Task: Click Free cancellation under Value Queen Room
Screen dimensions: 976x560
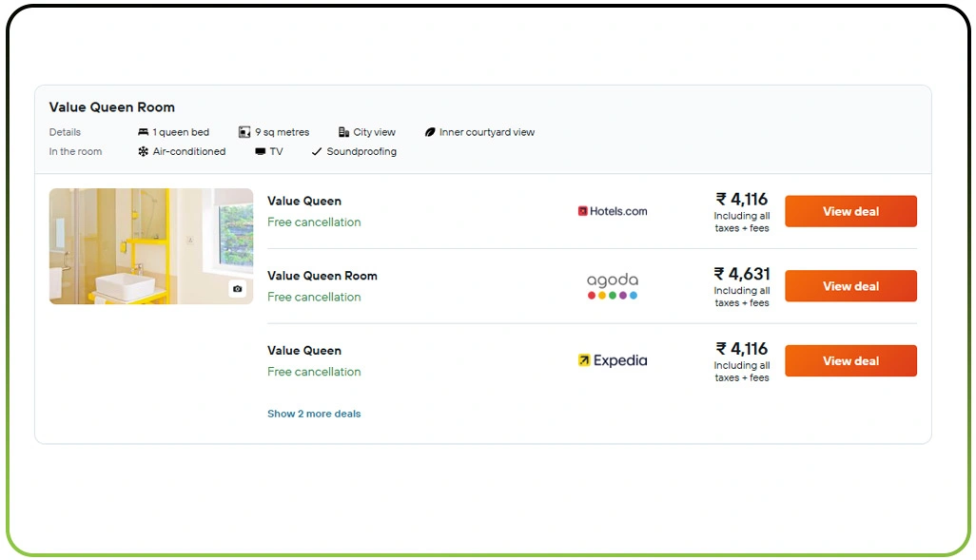Action: pos(314,297)
